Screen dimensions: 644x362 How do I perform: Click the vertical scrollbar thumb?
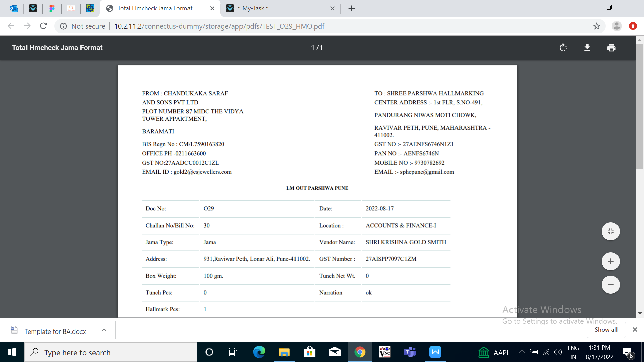coord(640,106)
